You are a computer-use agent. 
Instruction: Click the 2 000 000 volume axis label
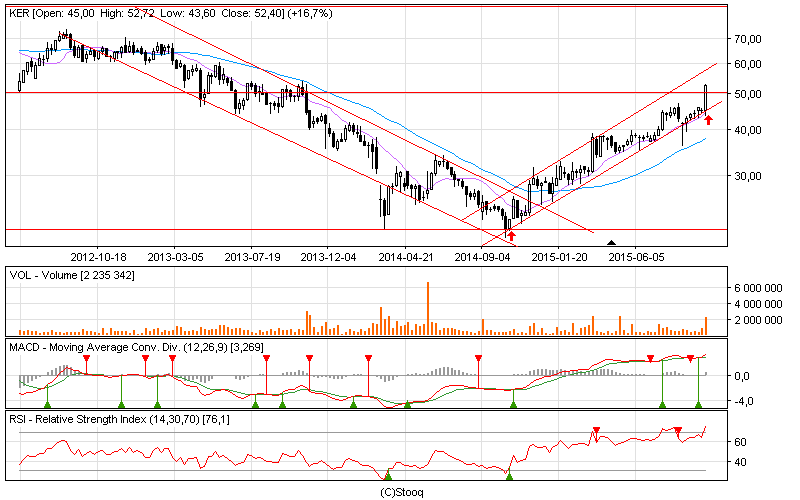click(758, 320)
